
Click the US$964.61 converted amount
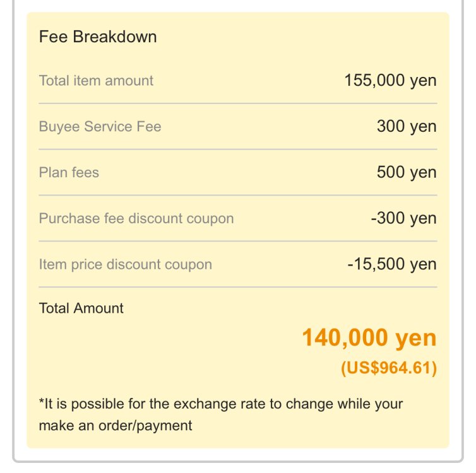click(x=388, y=368)
